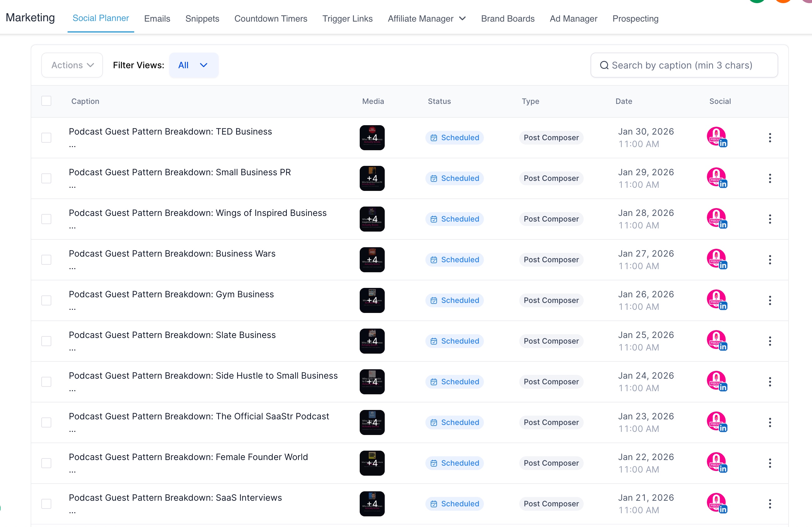
Task: Go to the Brand Boards tab
Action: point(508,18)
